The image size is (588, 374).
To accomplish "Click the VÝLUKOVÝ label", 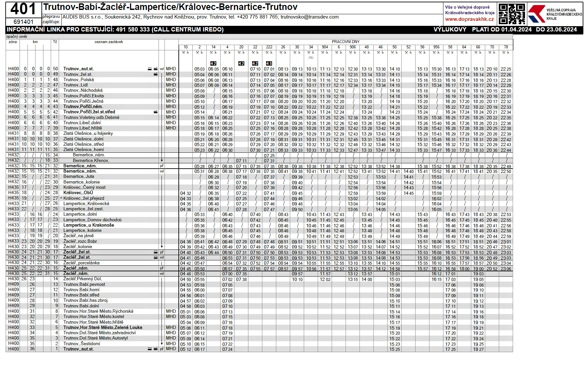I will (x=450, y=29).
